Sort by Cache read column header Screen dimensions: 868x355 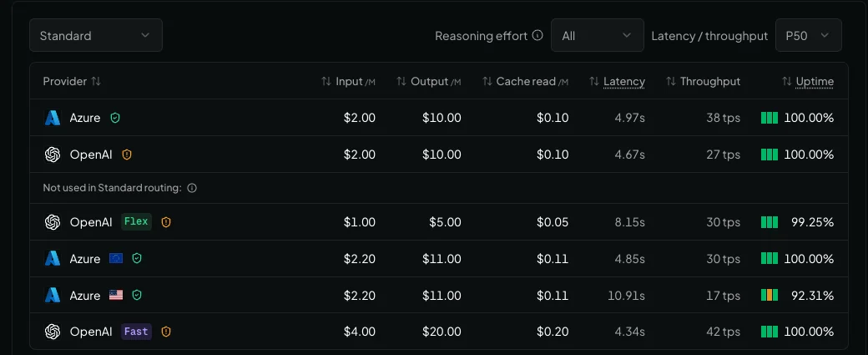pyautogui.click(x=525, y=81)
